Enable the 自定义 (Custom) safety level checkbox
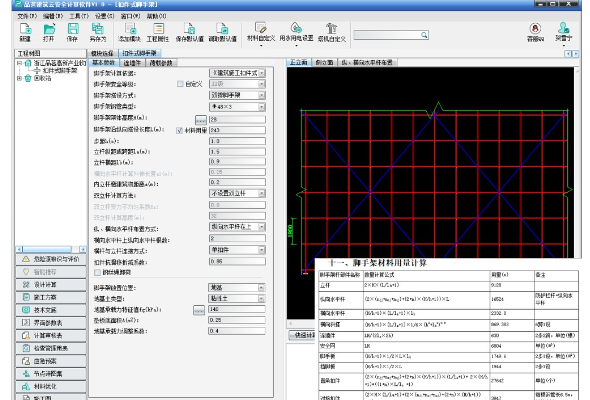The image size is (590, 400). coord(180,84)
